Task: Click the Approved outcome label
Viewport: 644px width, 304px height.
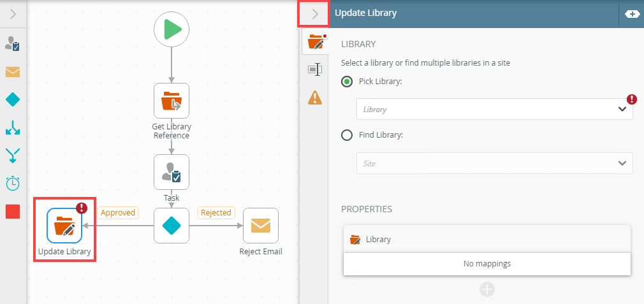Action: tap(118, 212)
